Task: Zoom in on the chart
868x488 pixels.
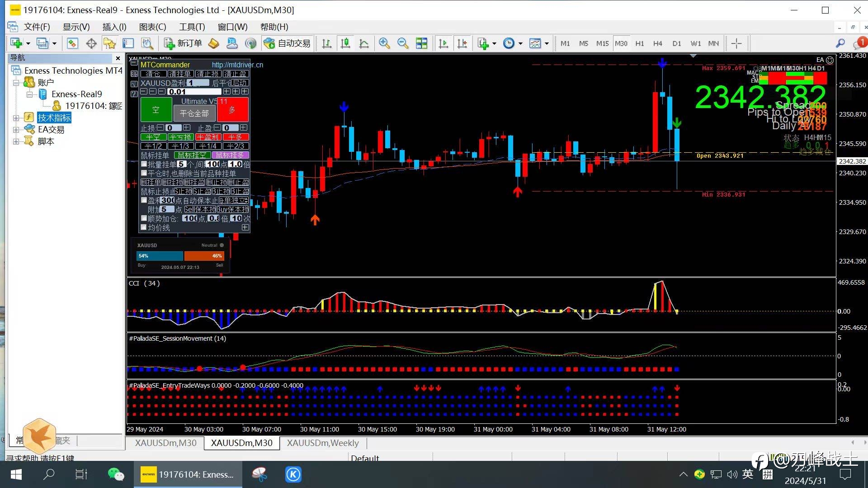Action: (384, 43)
